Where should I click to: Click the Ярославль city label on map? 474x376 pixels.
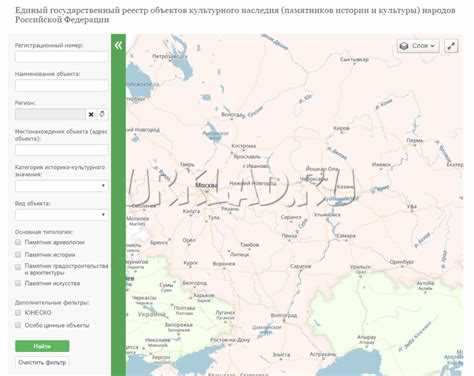(x=247, y=156)
